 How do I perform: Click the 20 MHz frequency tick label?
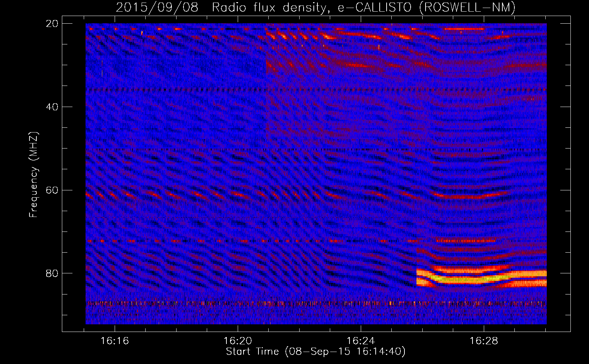point(52,24)
